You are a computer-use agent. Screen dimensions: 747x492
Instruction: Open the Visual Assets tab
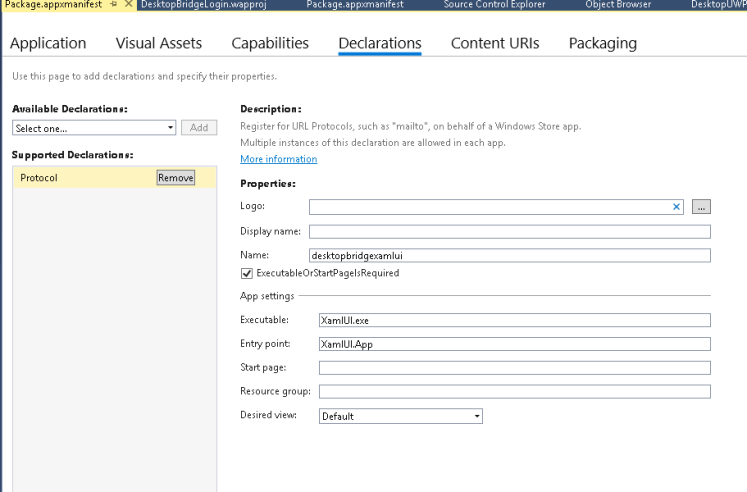(158, 43)
